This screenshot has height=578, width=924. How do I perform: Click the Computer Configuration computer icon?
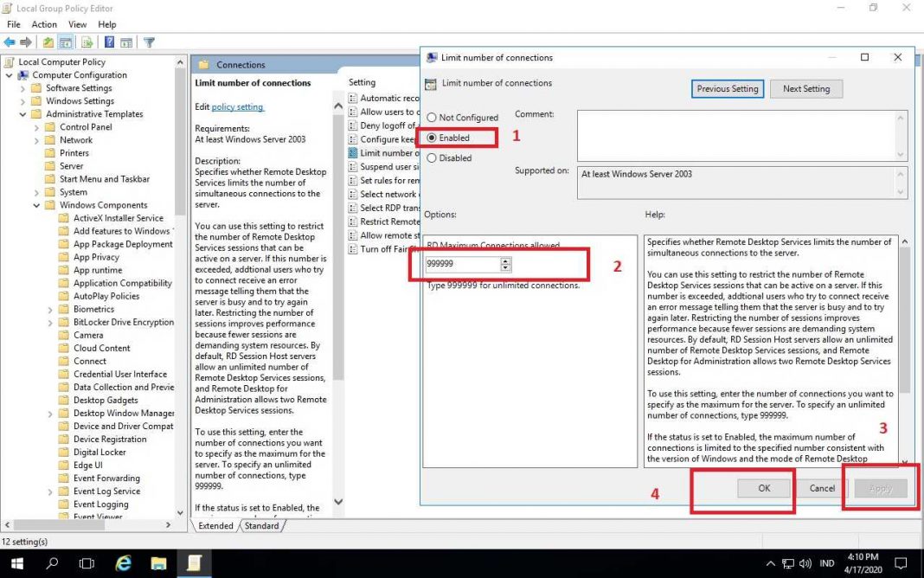point(23,74)
